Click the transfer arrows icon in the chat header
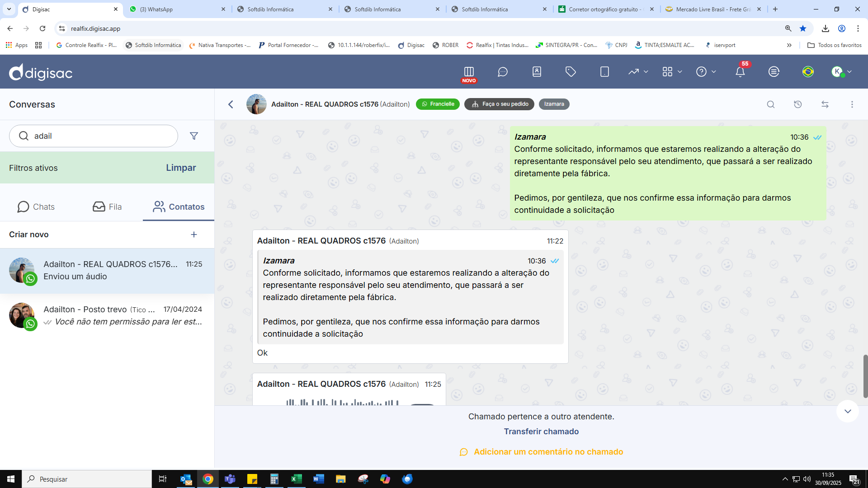The height and width of the screenshot is (488, 868). [825, 104]
